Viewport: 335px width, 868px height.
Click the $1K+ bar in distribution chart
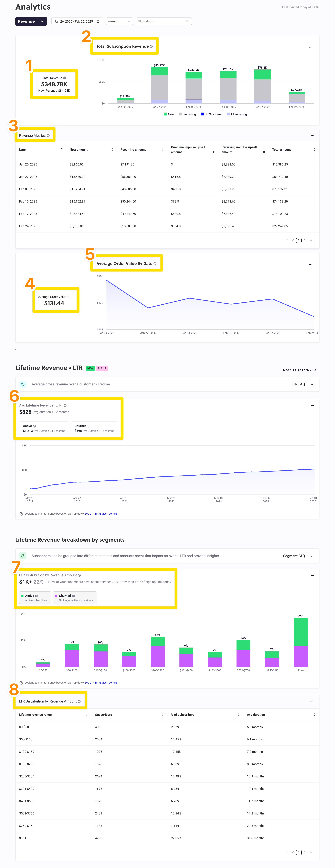301,642
